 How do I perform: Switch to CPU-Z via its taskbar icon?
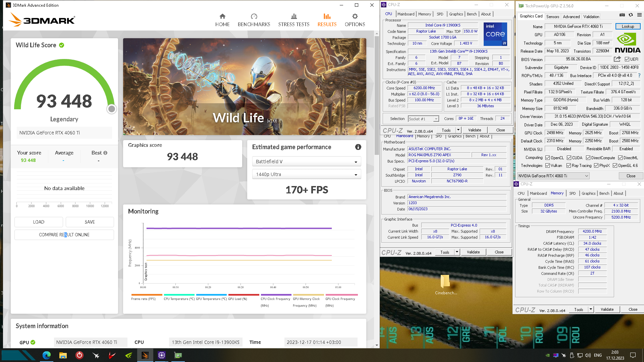161,355
